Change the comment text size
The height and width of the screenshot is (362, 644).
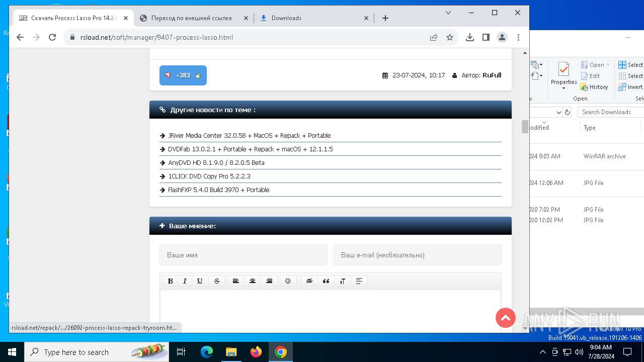pos(343,281)
